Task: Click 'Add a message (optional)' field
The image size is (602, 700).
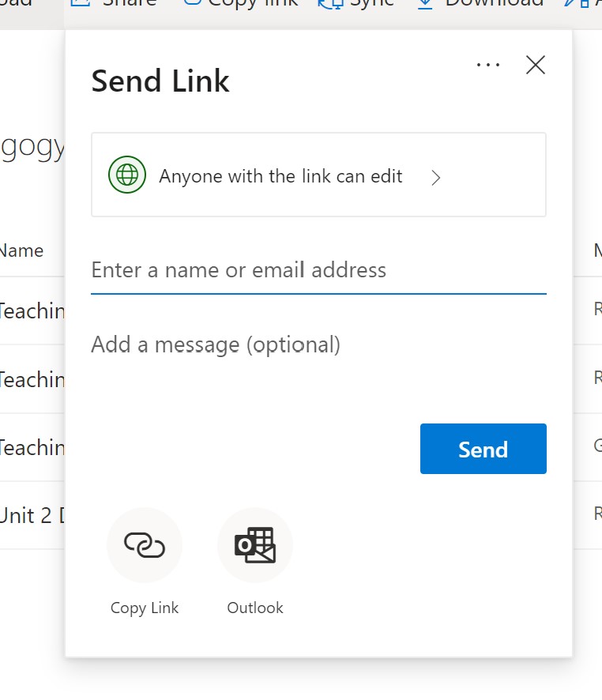Action: (215, 344)
